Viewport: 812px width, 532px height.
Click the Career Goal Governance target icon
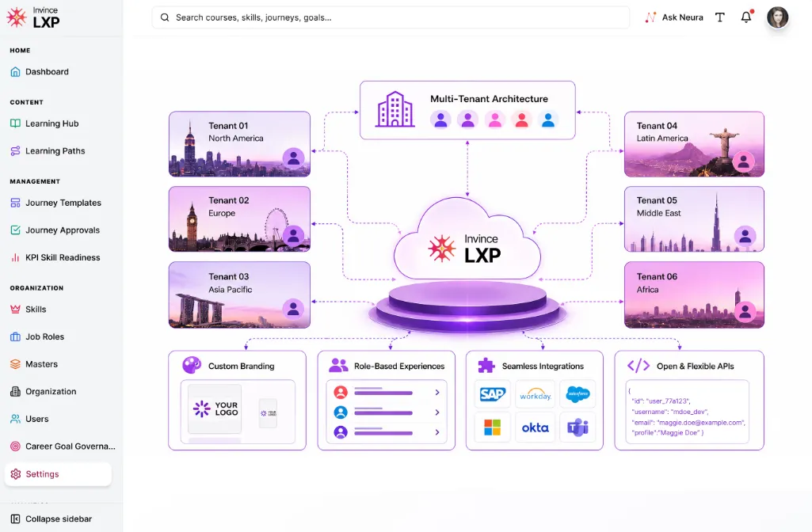point(16,446)
